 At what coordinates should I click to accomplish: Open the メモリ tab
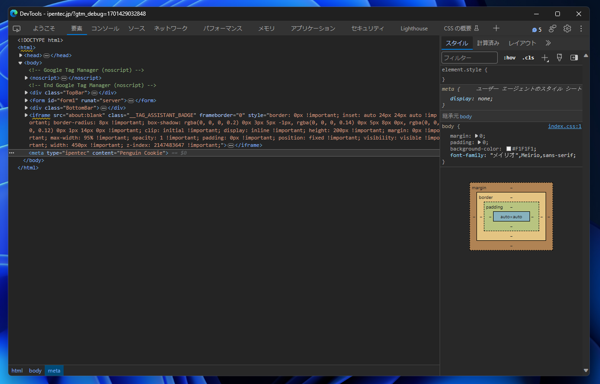coord(266,29)
